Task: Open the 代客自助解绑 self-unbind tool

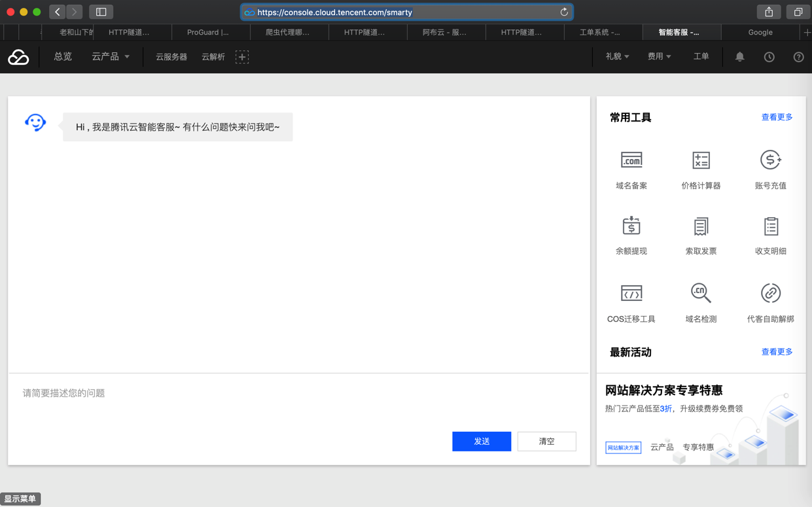Action: pos(770,303)
